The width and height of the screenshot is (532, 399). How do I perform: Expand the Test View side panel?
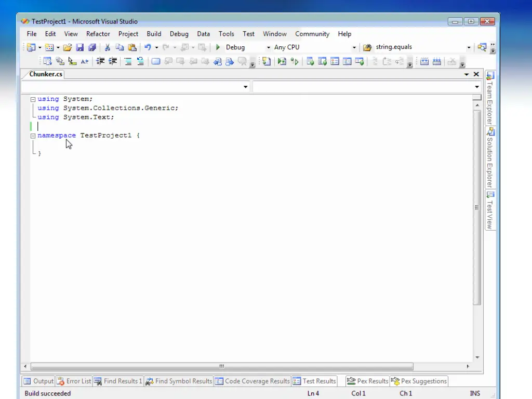click(490, 210)
